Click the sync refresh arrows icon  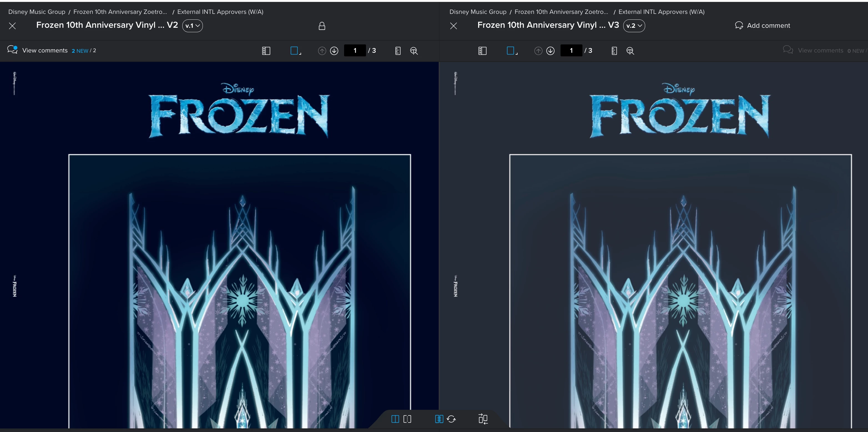tap(451, 419)
